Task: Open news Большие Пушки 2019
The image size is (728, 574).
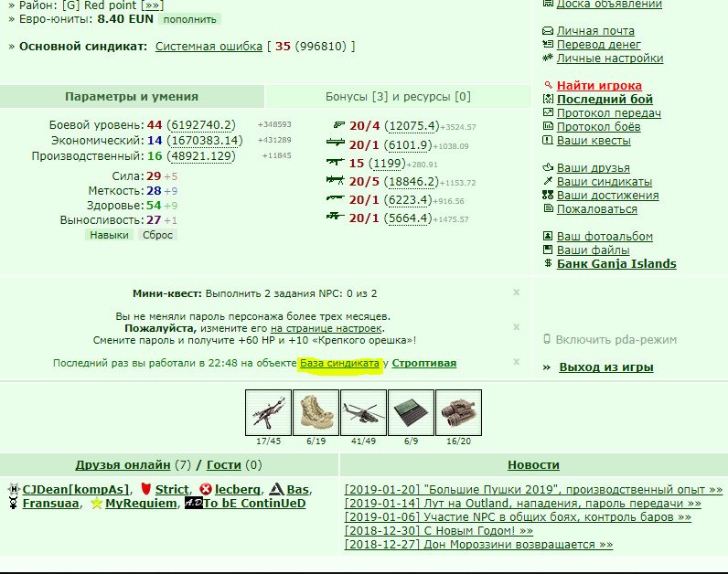Action: point(533,490)
